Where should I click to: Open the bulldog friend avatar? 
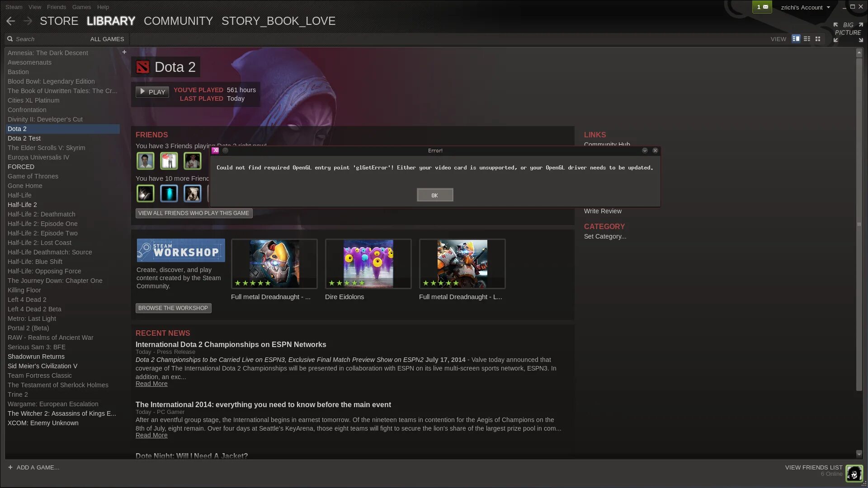click(x=193, y=193)
